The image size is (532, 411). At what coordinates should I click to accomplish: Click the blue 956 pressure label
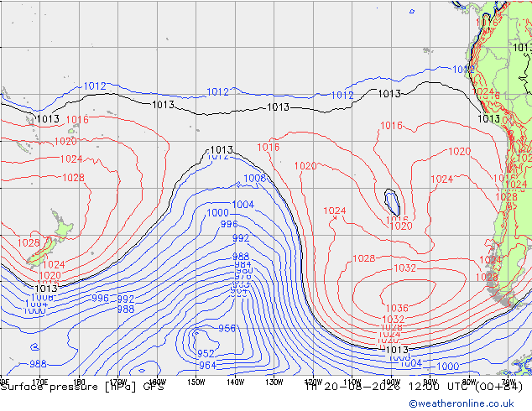227,328
